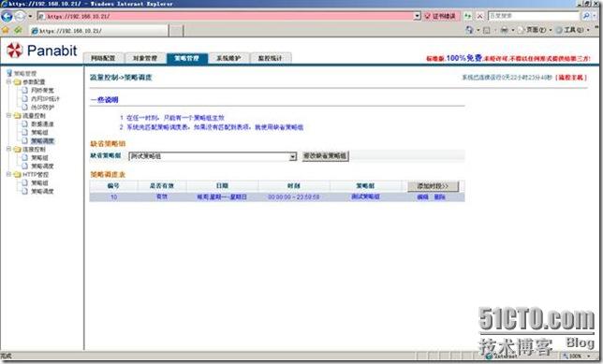This screenshot has width=603, height=364.
Task: Open 策略调度 under HTTP管控
Action: [42, 191]
